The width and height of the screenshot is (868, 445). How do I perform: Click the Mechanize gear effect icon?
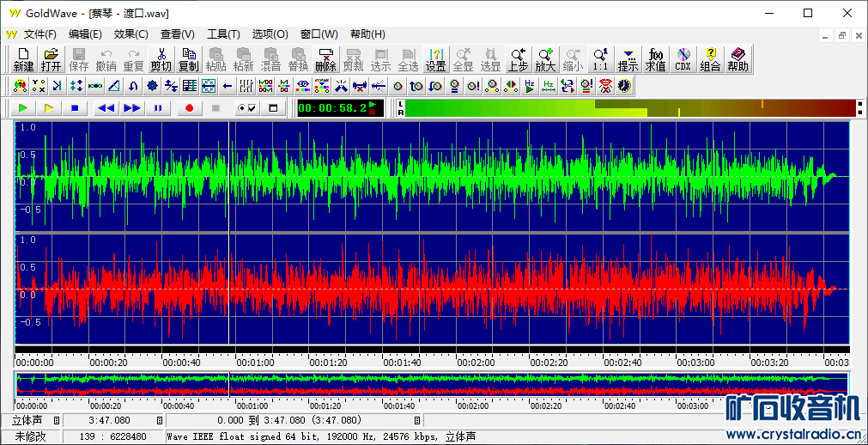[x=152, y=85]
